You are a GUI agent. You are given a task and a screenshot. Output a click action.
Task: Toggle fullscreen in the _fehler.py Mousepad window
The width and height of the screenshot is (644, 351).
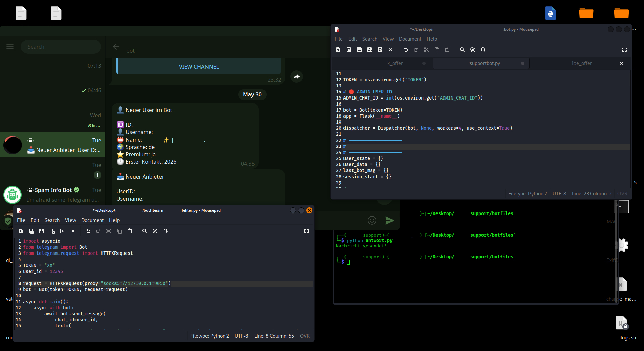(x=306, y=231)
